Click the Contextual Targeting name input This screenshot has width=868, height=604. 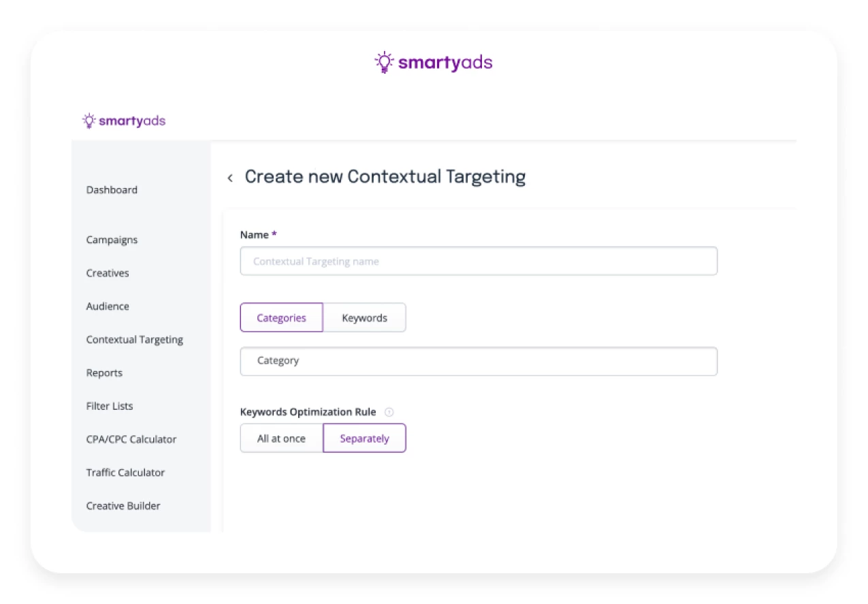click(x=479, y=261)
